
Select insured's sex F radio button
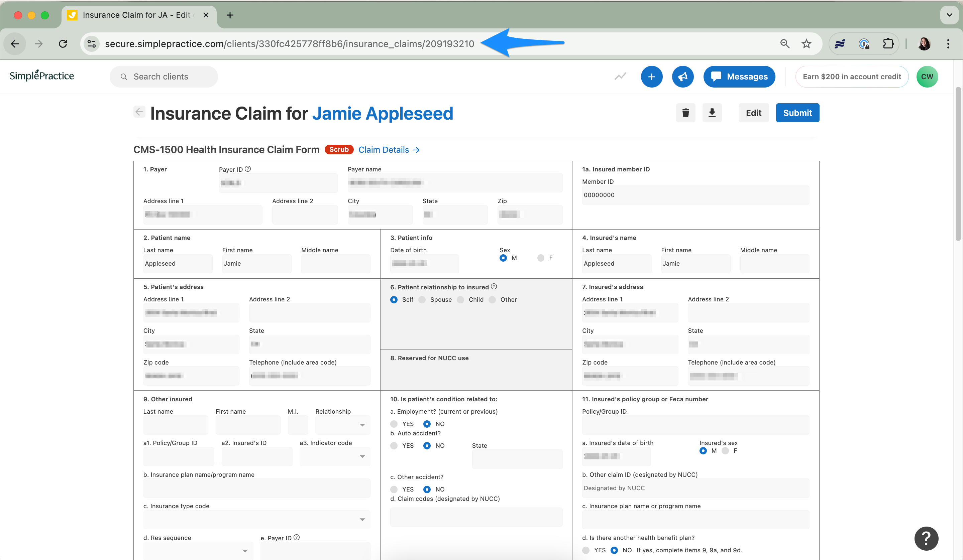pos(725,451)
